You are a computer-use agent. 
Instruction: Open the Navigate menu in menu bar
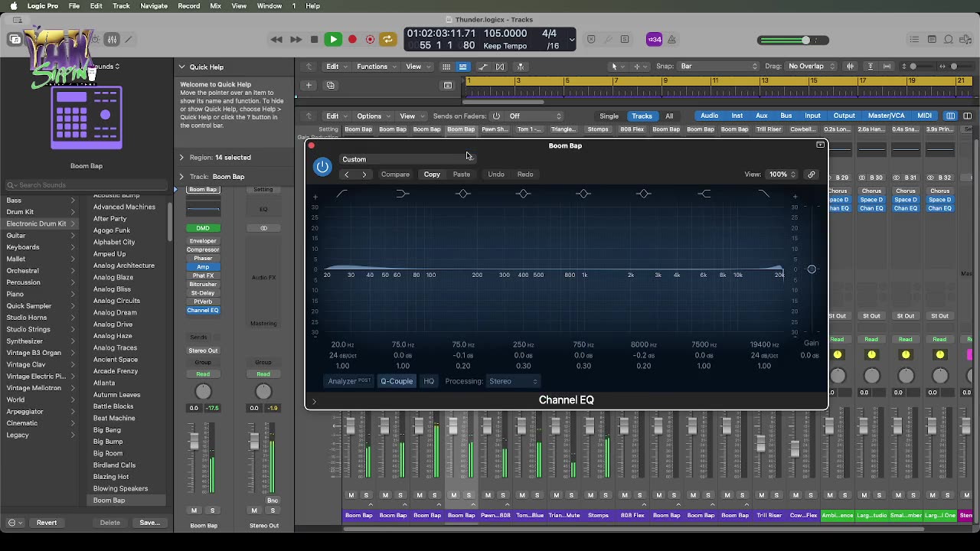pyautogui.click(x=154, y=6)
